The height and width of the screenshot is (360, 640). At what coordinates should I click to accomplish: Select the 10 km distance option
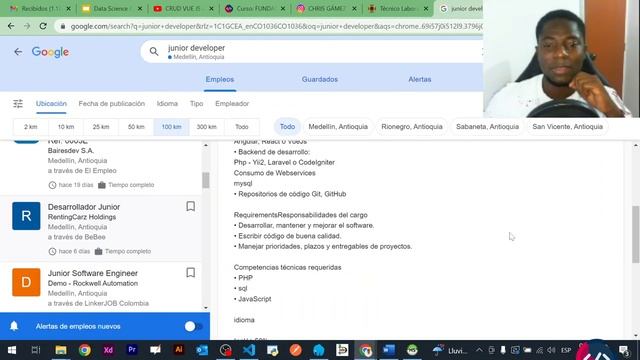[x=66, y=127]
